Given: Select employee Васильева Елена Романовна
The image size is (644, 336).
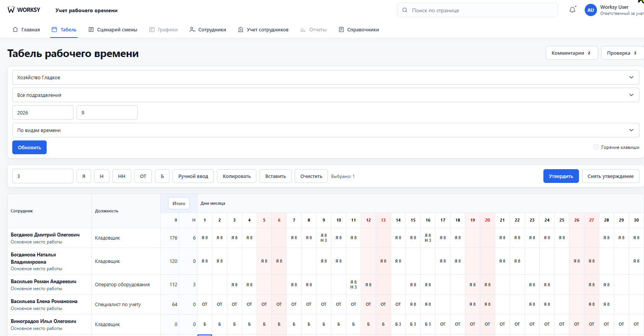Looking at the screenshot, I should click(44, 301).
